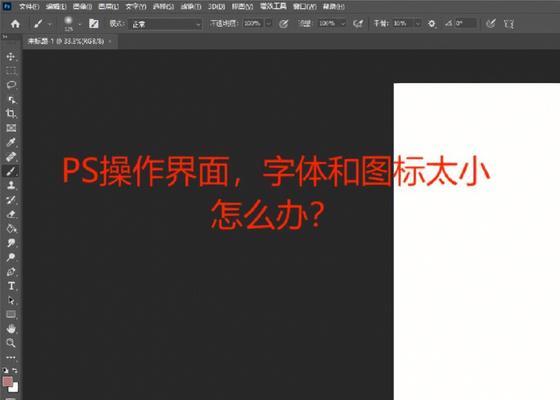Screen dimensions: 560x400
Task: Click the flow percentage field
Action: pyautogui.click(x=328, y=24)
